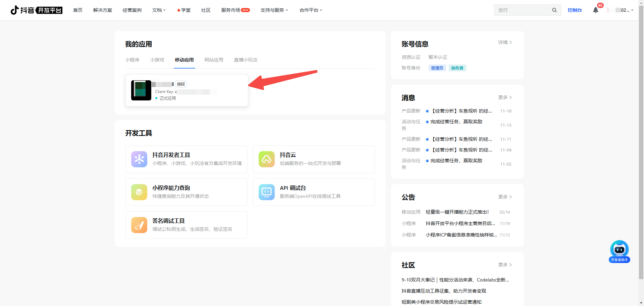Open 轻量级一键开播能力 announcement
Image resolution: width=644 pixels, height=306 pixels.
point(458,212)
